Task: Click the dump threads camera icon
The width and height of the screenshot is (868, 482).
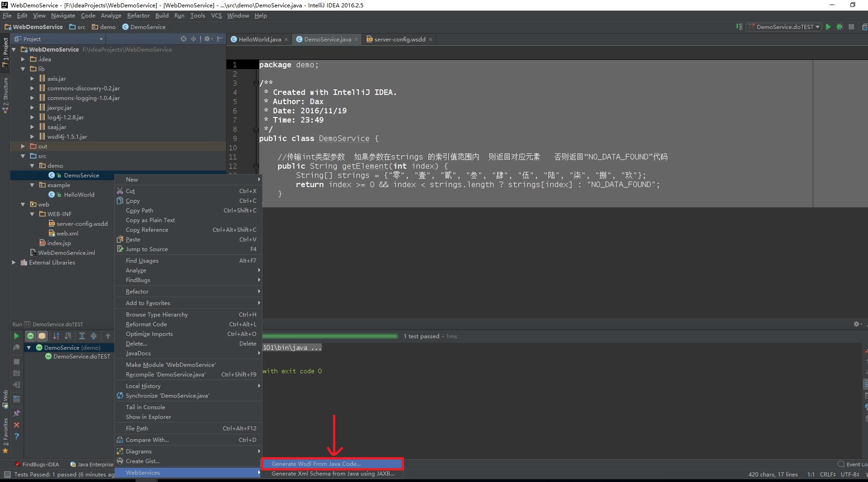Action: coord(17,373)
